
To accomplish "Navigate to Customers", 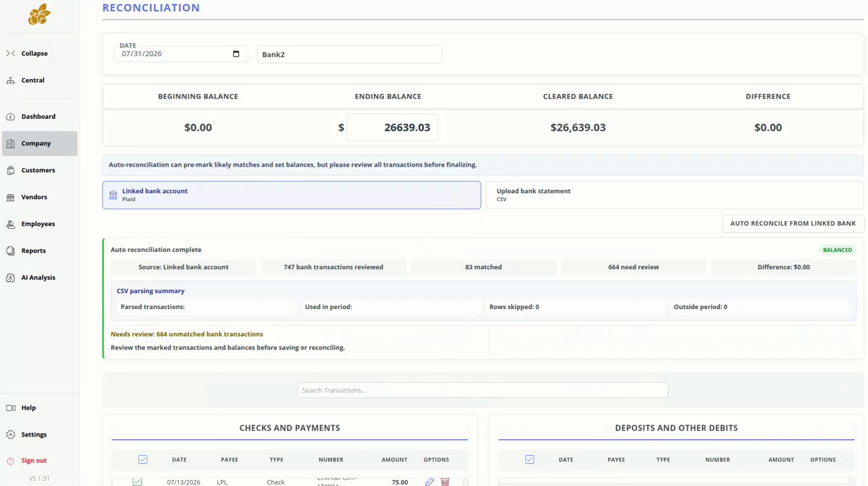I will (40, 171).
